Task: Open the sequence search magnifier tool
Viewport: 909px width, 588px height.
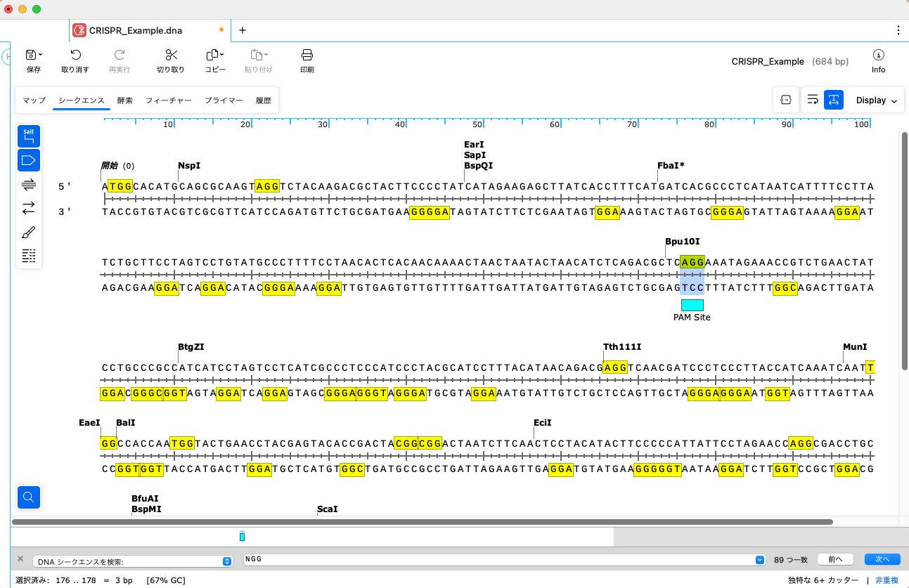Action: coord(29,497)
